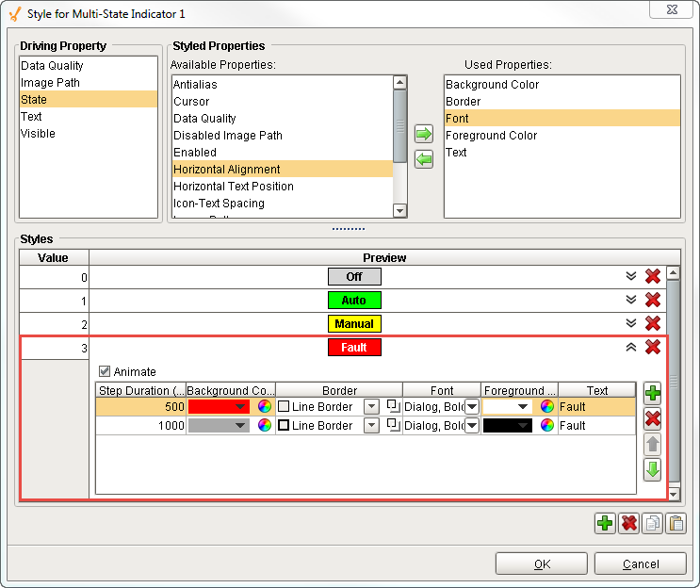Remove used property with green left arrow

pos(423,159)
